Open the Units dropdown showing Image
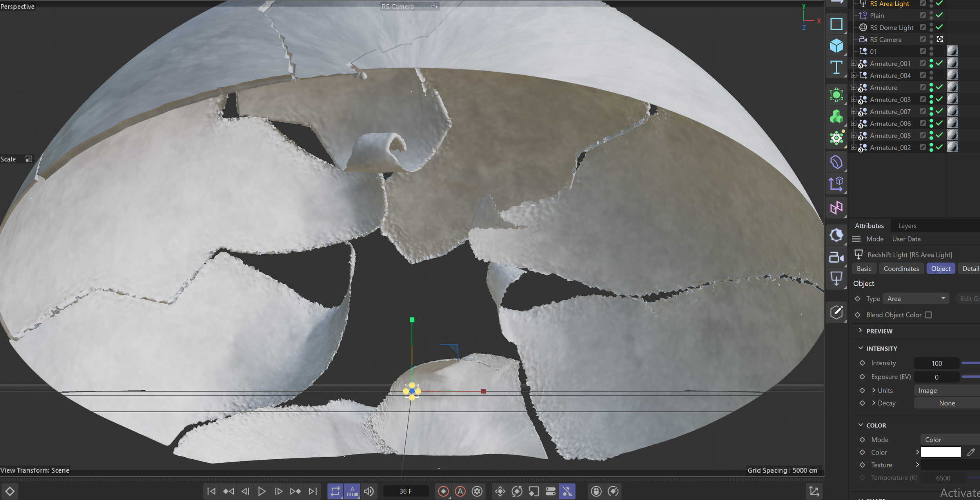The image size is (980, 500). tap(947, 391)
